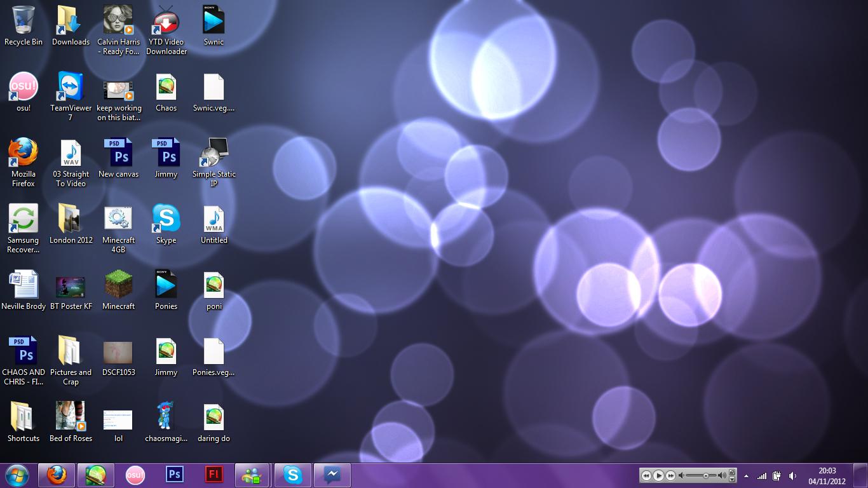Open the image viewer taskbar button
Screen dimensions: 868x488
[96, 475]
